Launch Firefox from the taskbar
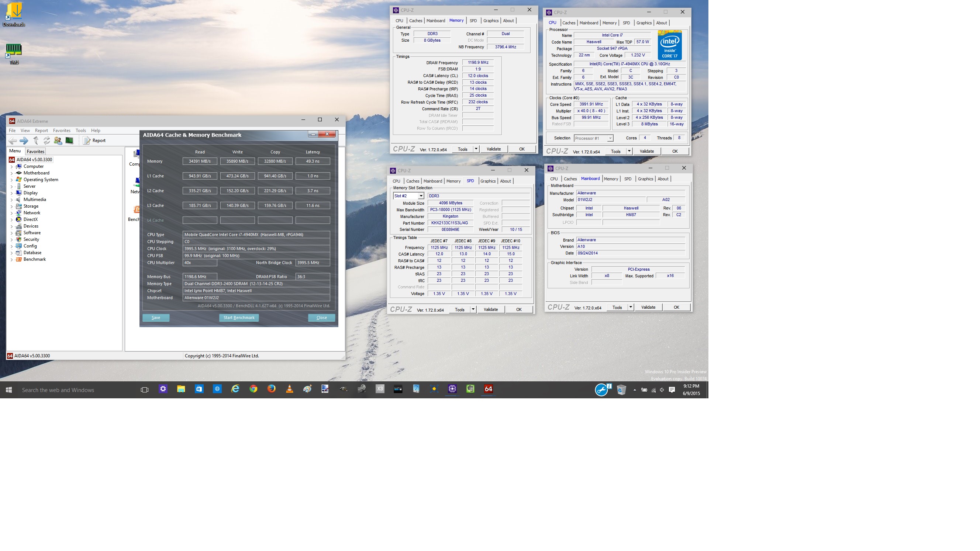 tap(271, 389)
